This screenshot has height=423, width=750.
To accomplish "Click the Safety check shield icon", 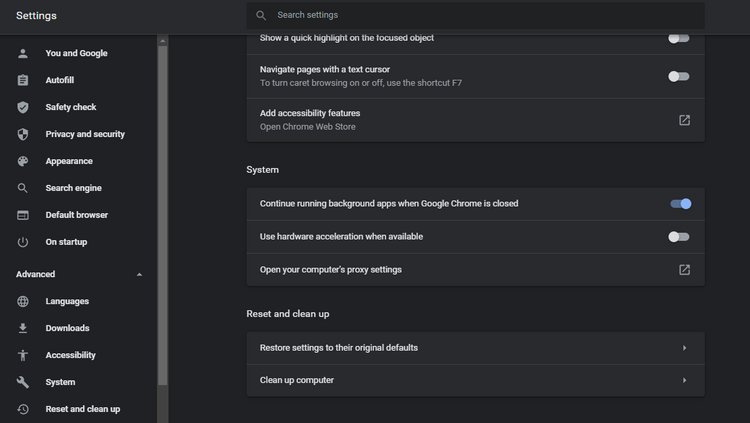I will [22, 107].
